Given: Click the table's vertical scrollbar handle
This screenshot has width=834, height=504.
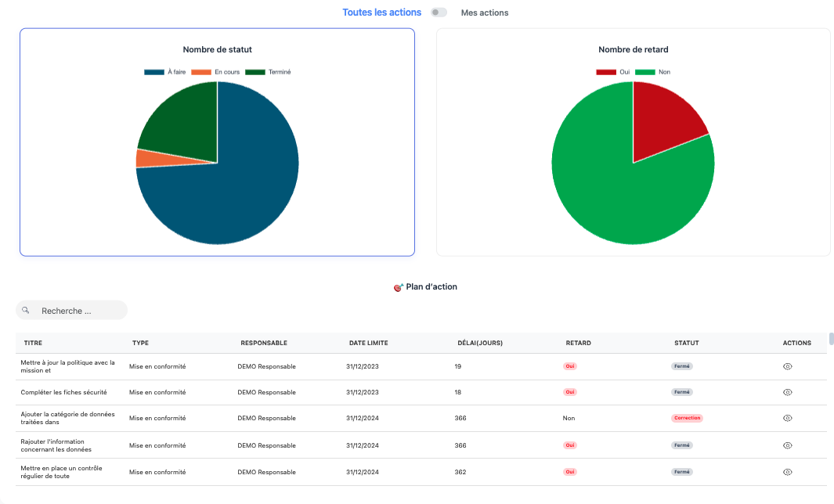Looking at the screenshot, I should click(x=831, y=339).
